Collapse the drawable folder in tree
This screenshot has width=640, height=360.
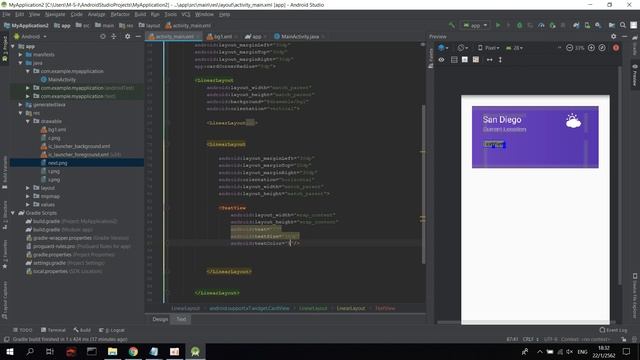(28, 121)
